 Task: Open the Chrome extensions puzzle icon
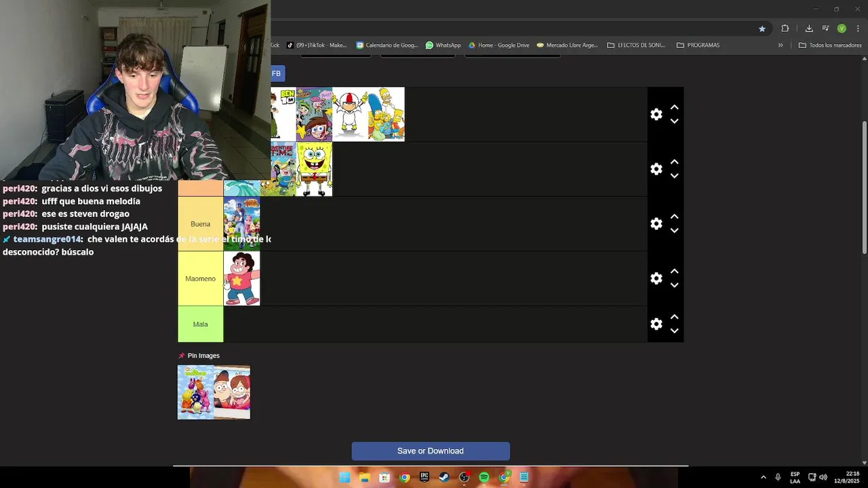pyautogui.click(x=785, y=28)
